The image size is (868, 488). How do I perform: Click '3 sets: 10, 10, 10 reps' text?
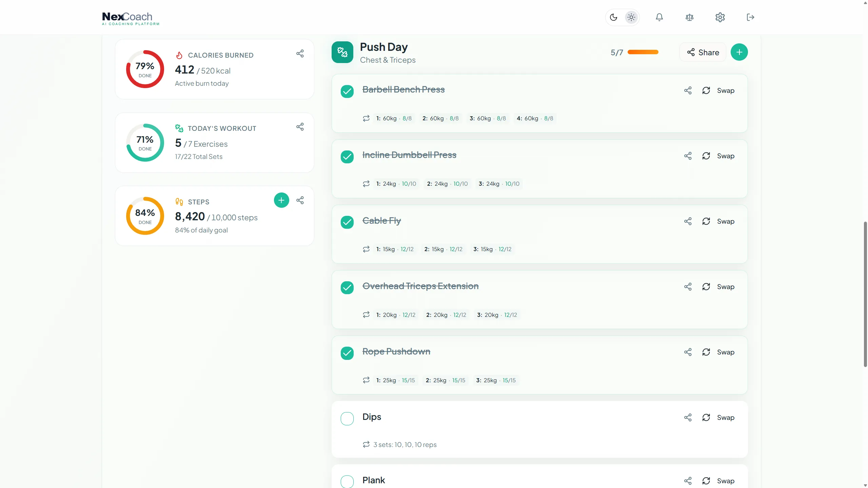tap(405, 445)
